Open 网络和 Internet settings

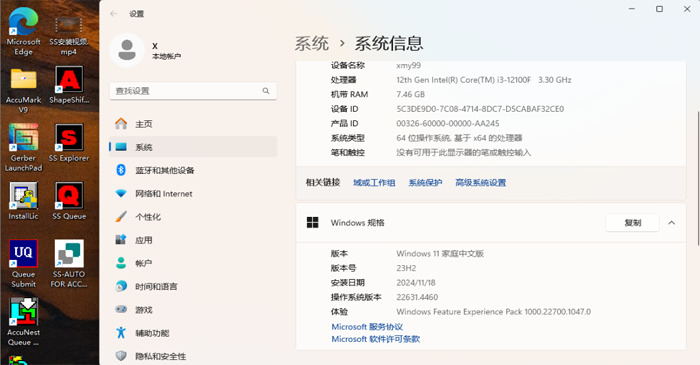point(193,193)
